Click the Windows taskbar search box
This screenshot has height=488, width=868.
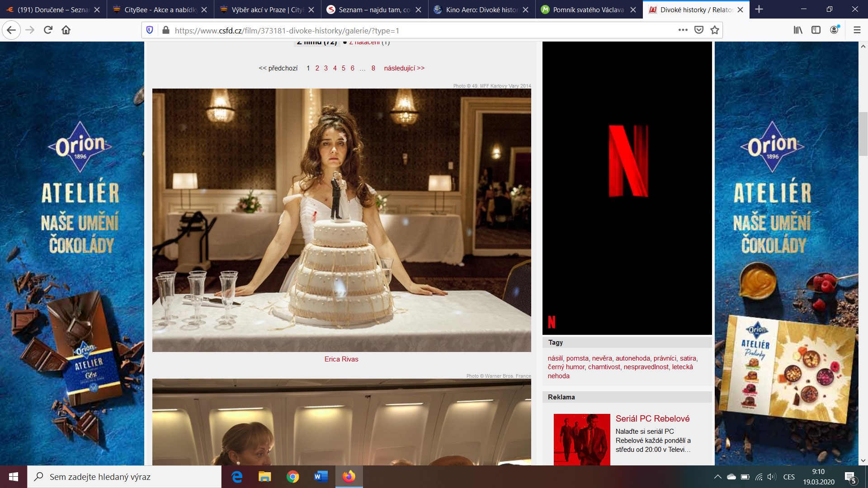124,477
